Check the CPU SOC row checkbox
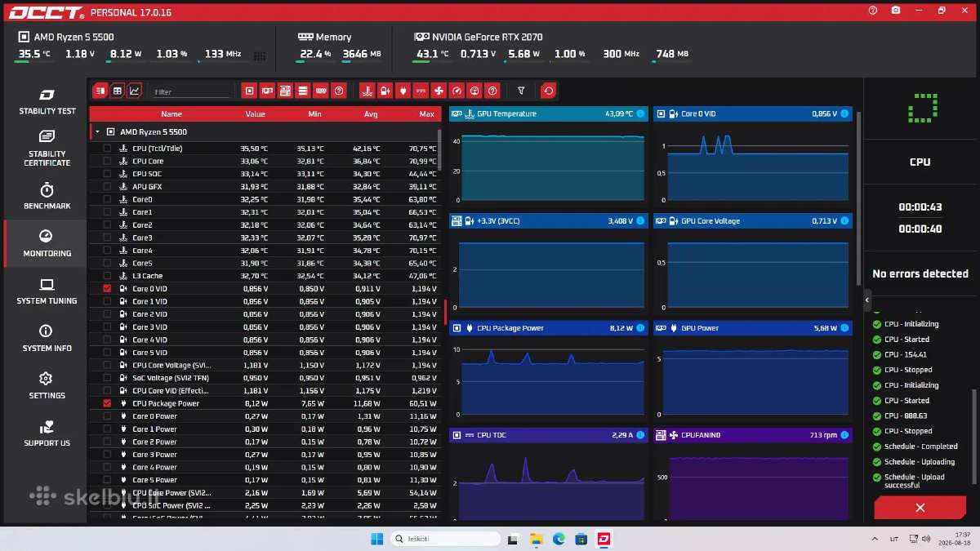 pyautogui.click(x=107, y=174)
